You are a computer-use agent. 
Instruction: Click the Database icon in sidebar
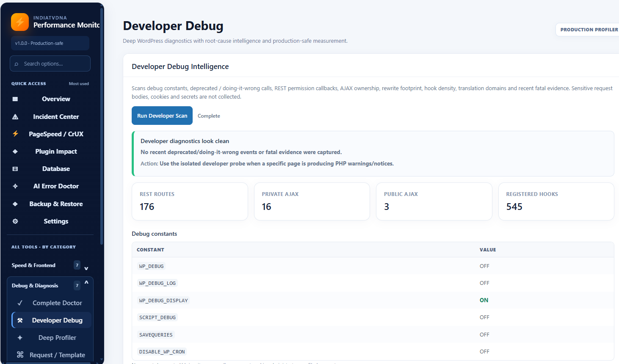tap(15, 169)
